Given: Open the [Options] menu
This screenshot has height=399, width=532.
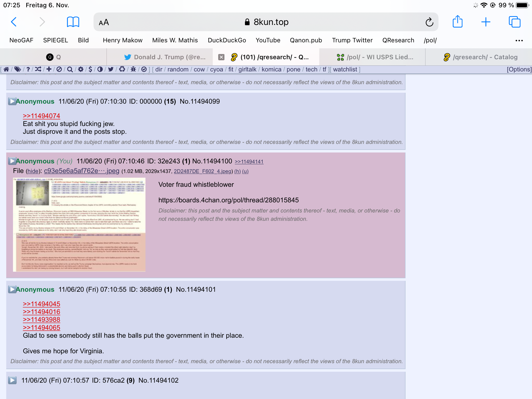Looking at the screenshot, I should coord(519,69).
